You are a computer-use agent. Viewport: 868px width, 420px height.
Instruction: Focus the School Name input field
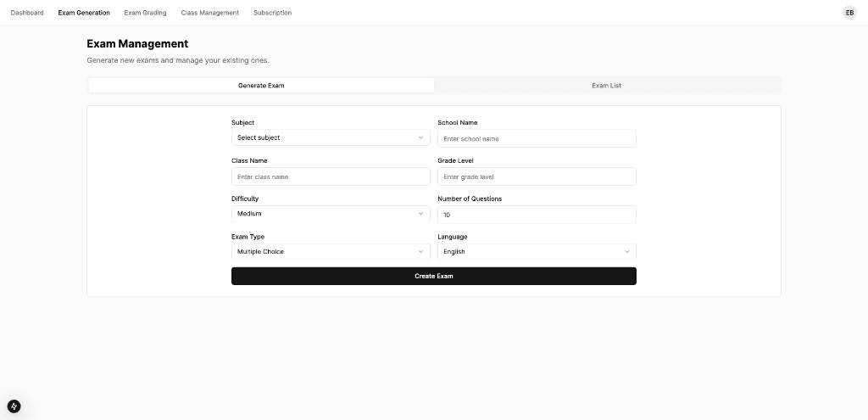[x=536, y=138]
